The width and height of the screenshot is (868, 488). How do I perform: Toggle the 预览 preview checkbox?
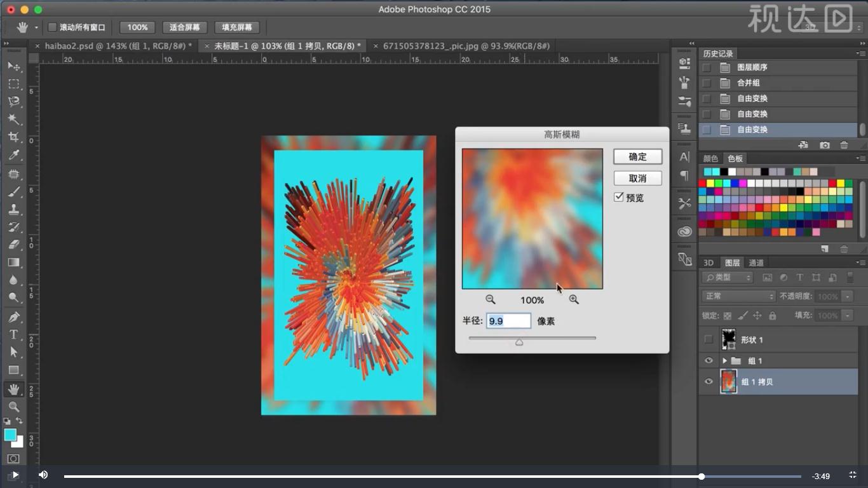point(619,198)
